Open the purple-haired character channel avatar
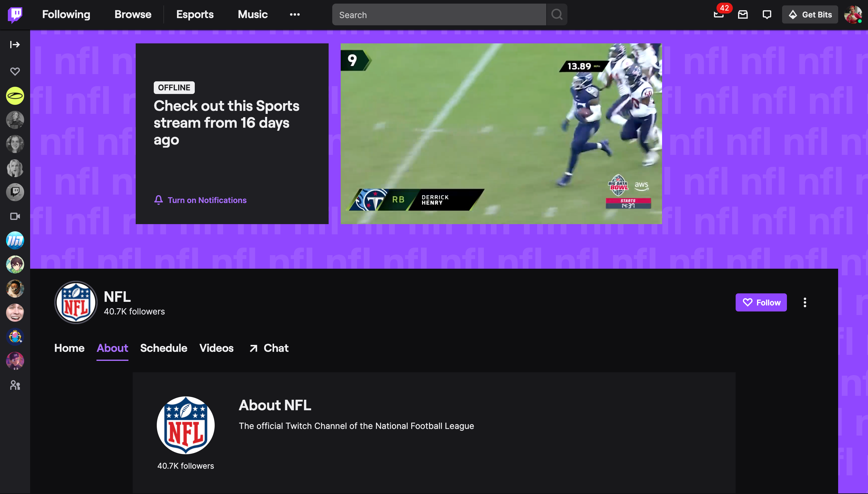The image size is (868, 494). click(x=15, y=361)
